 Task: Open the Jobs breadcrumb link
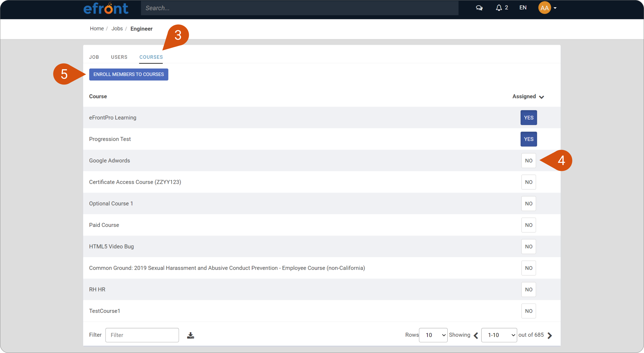coord(117,29)
